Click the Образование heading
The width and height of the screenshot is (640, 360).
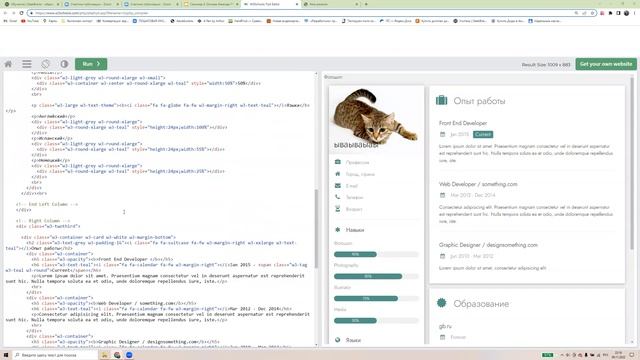(481, 304)
